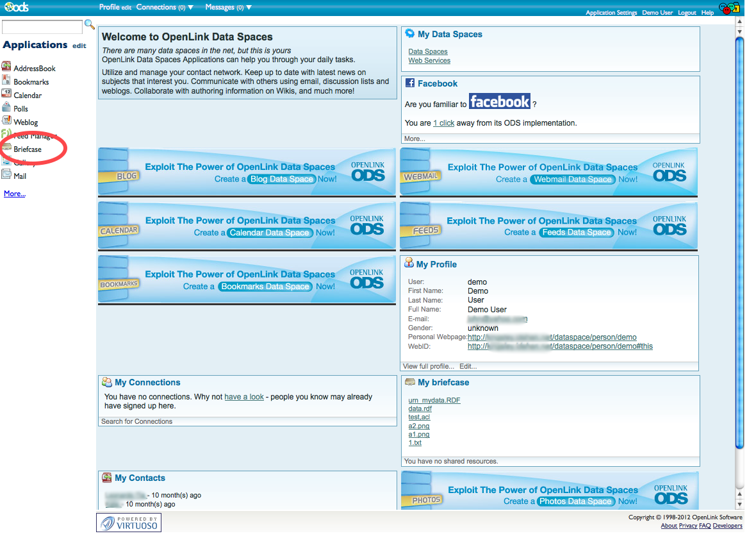
Task: Expand More... under Applications list
Action: click(15, 194)
